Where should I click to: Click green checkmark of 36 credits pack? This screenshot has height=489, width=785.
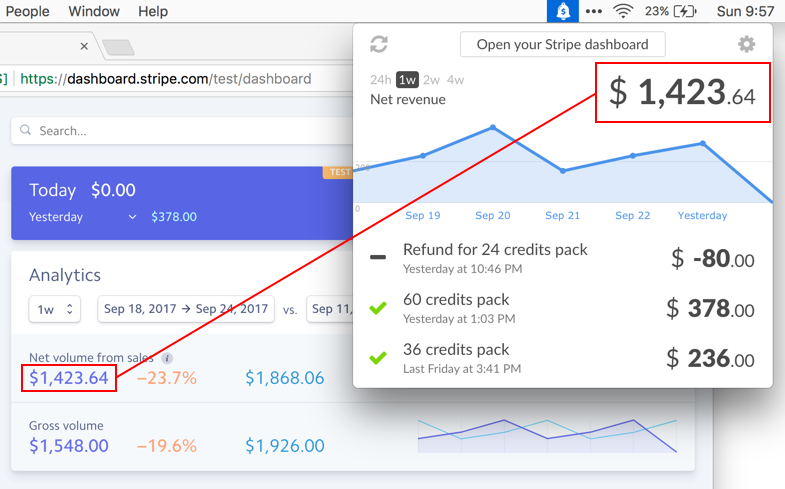pyautogui.click(x=378, y=358)
